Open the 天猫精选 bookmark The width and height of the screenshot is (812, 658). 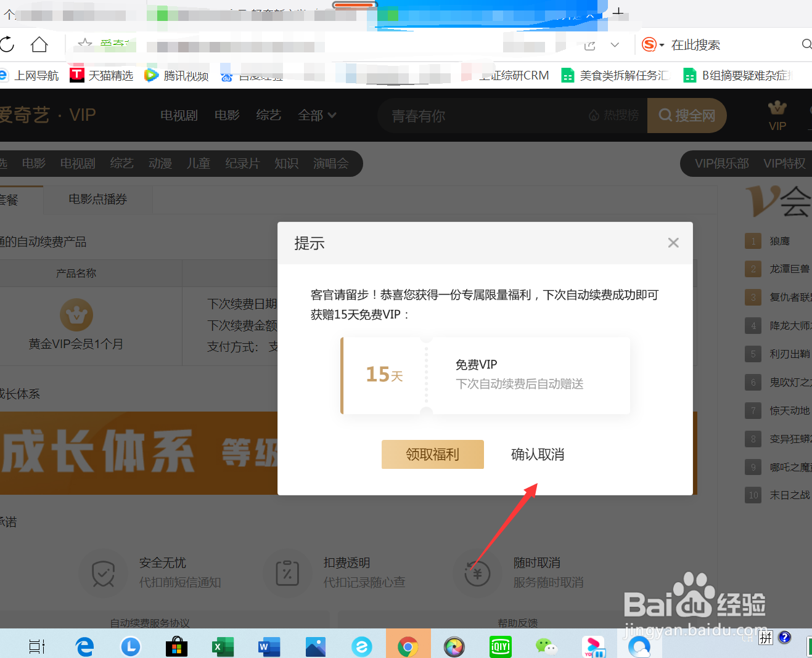[x=102, y=75]
